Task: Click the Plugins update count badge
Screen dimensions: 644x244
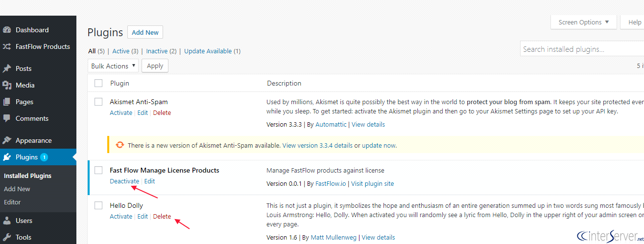Action: coord(44,157)
